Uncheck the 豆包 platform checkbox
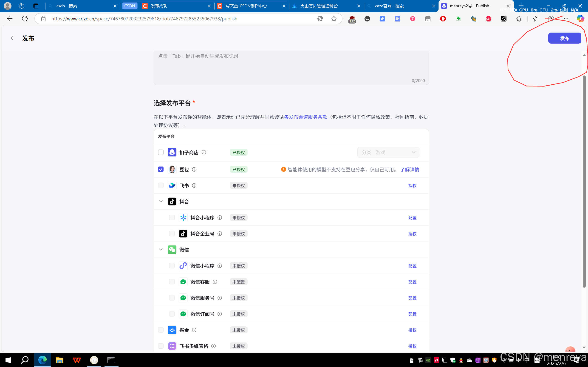 (x=161, y=169)
